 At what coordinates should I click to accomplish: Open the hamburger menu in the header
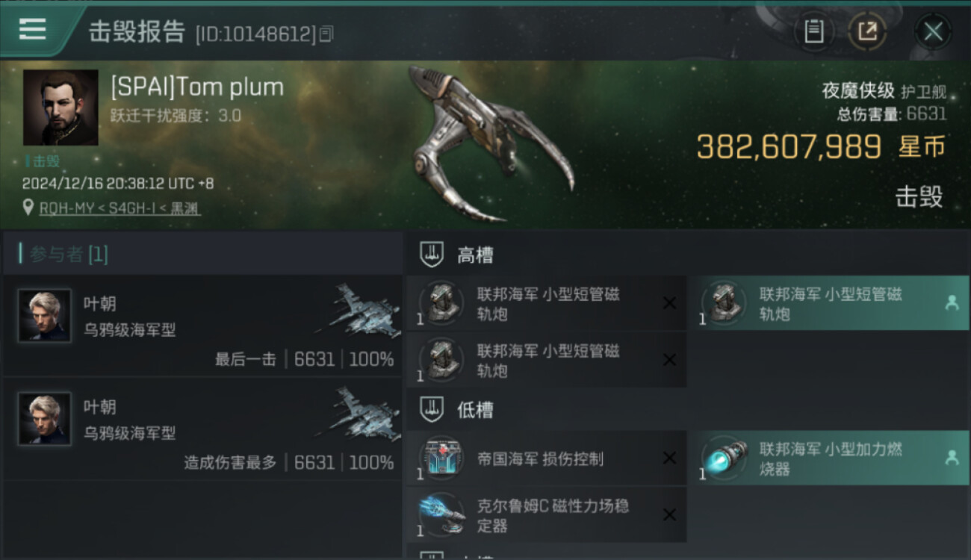pyautogui.click(x=33, y=29)
